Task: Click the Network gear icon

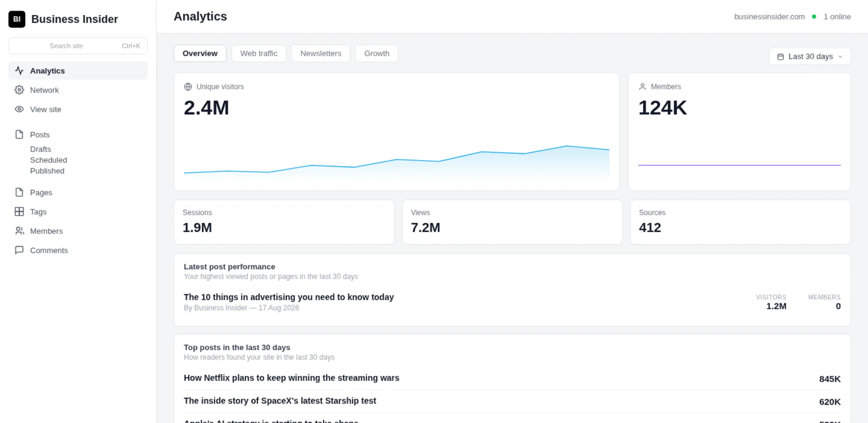Action: (x=19, y=90)
